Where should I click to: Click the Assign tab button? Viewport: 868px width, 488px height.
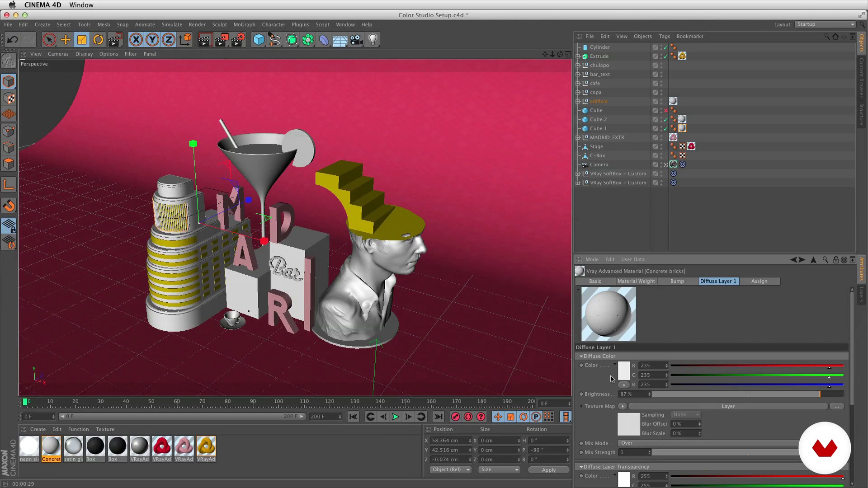(759, 281)
